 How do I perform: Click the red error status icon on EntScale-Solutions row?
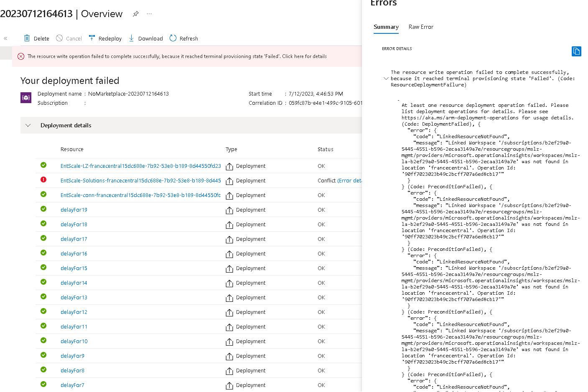pyautogui.click(x=43, y=180)
